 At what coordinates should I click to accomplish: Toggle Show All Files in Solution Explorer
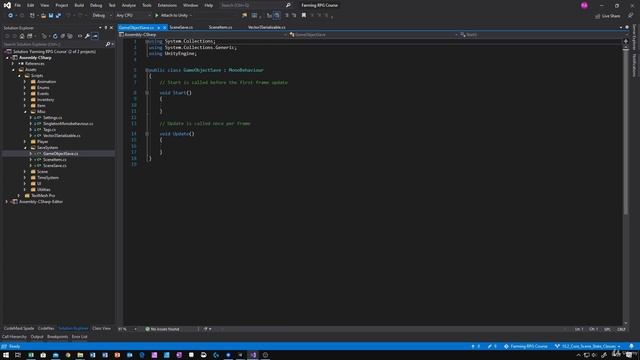pyautogui.click(x=70, y=36)
